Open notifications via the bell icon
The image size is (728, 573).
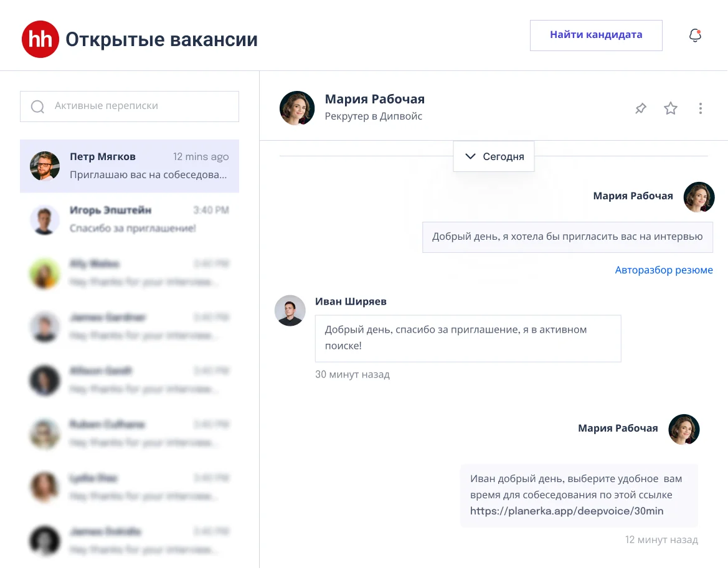point(694,36)
